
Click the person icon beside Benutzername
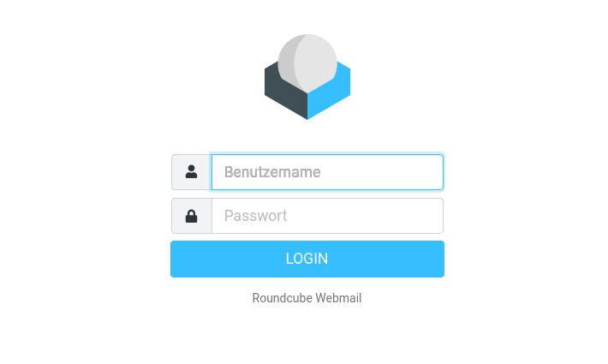(x=191, y=172)
